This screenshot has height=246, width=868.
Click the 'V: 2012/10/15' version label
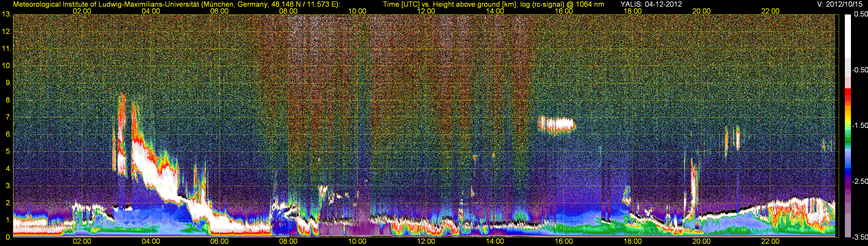pos(841,4)
